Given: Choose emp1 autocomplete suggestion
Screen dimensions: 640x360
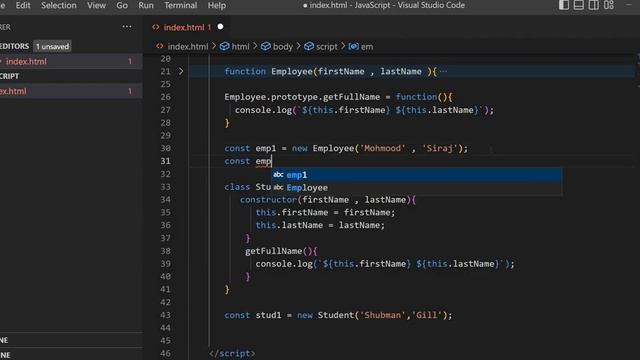Looking at the screenshot, I should tap(417, 175).
